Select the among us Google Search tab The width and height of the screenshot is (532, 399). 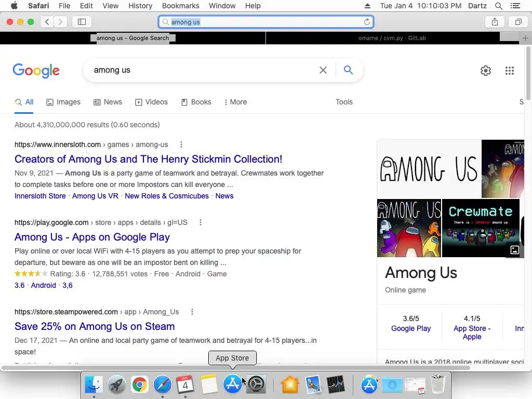coord(132,38)
